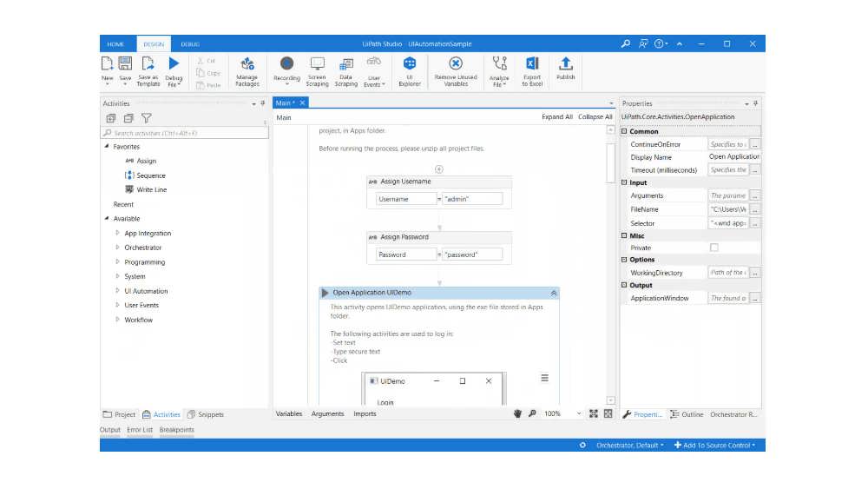Open the UI Explorer tool

tap(410, 72)
